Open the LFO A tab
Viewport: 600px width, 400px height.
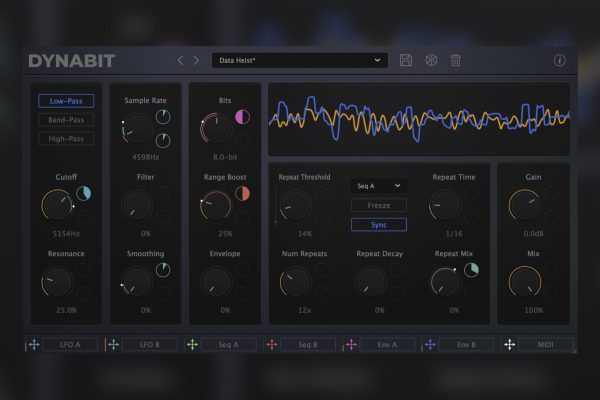[x=70, y=344]
